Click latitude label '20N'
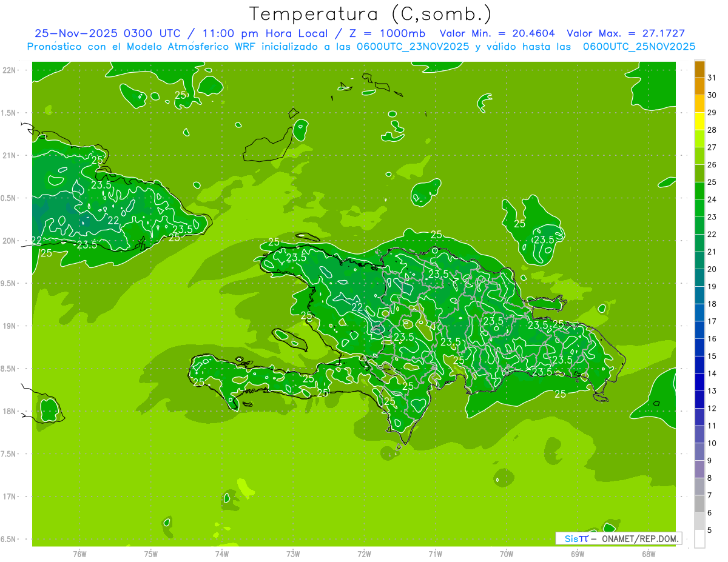The image size is (728, 562). 9,241
